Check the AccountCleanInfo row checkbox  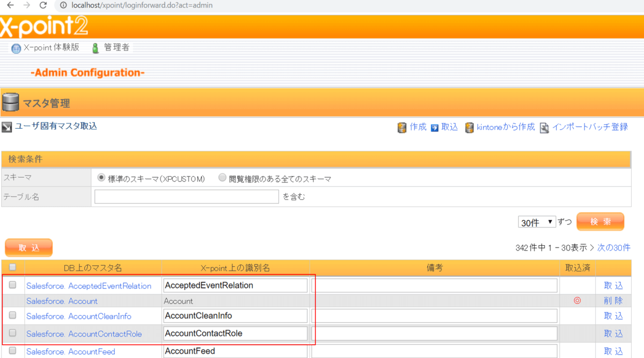point(12,315)
